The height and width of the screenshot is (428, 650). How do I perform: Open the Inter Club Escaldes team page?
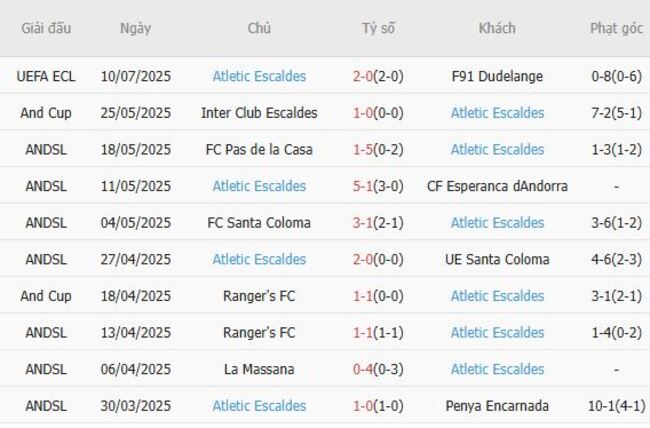259,113
